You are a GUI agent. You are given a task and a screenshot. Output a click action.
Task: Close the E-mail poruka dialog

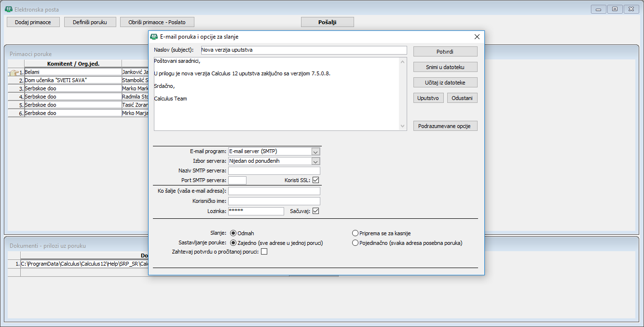477,37
